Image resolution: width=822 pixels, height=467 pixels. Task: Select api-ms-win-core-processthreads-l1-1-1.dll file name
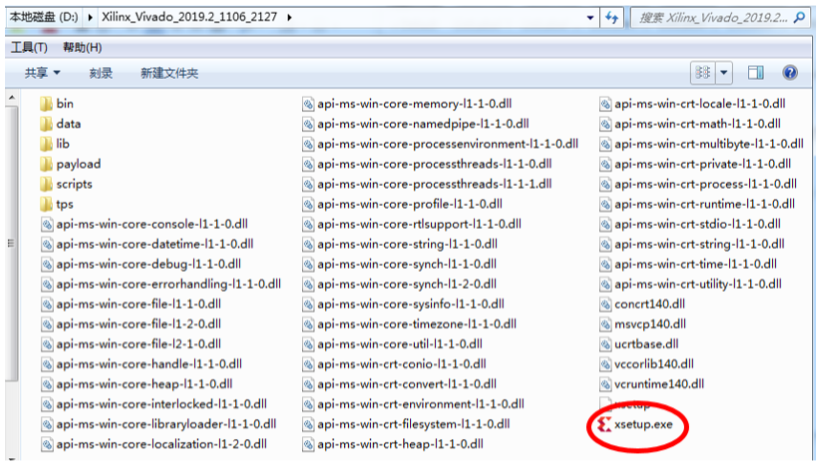pyautogui.click(x=435, y=184)
